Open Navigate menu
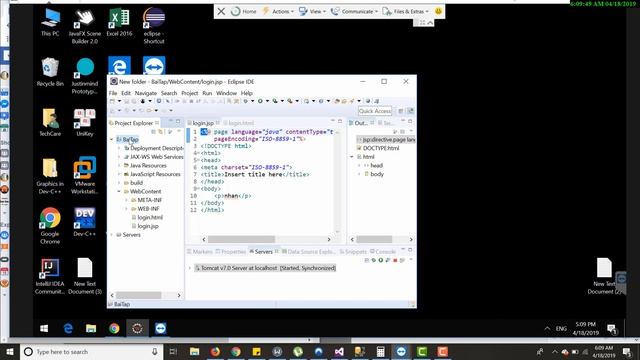 (146, 93)
